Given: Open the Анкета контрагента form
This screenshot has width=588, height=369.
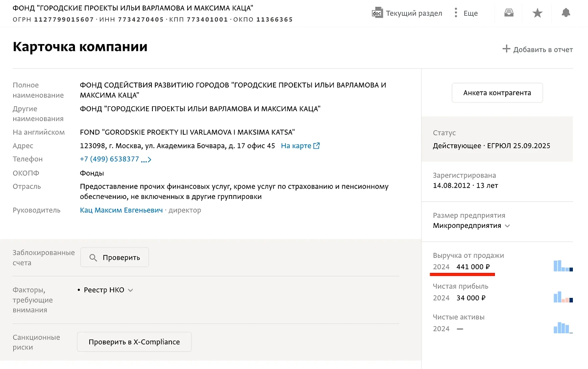Looking at the screenshot, I should pos(497,93).
